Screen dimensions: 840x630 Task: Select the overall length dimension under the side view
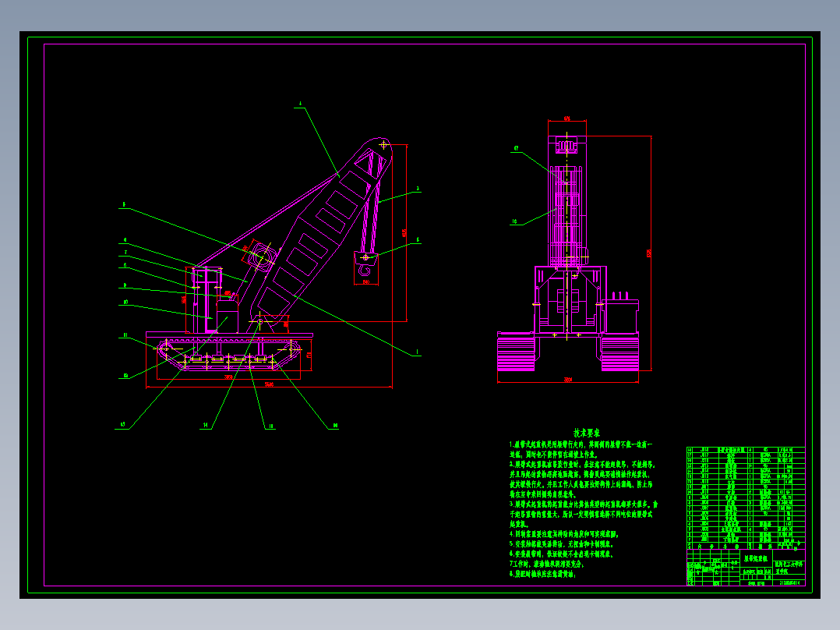[269, 384]
